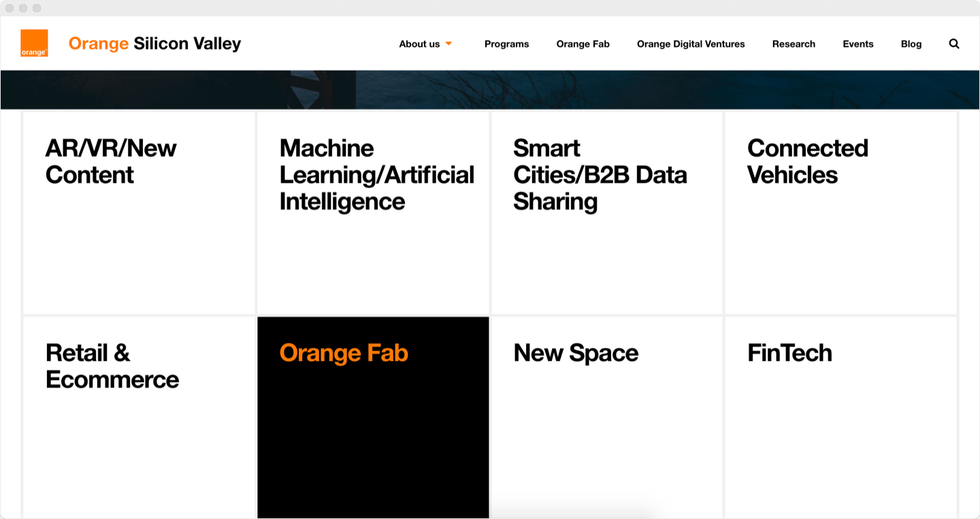Click the black Orange Fab tile

[x=373, y=418]
